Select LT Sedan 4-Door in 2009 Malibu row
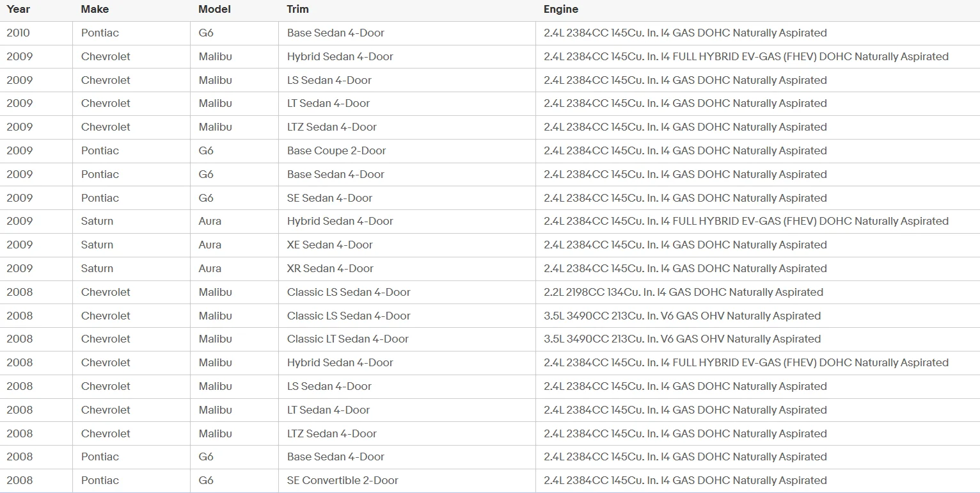 pyautogui.click(x=328, y=104)
